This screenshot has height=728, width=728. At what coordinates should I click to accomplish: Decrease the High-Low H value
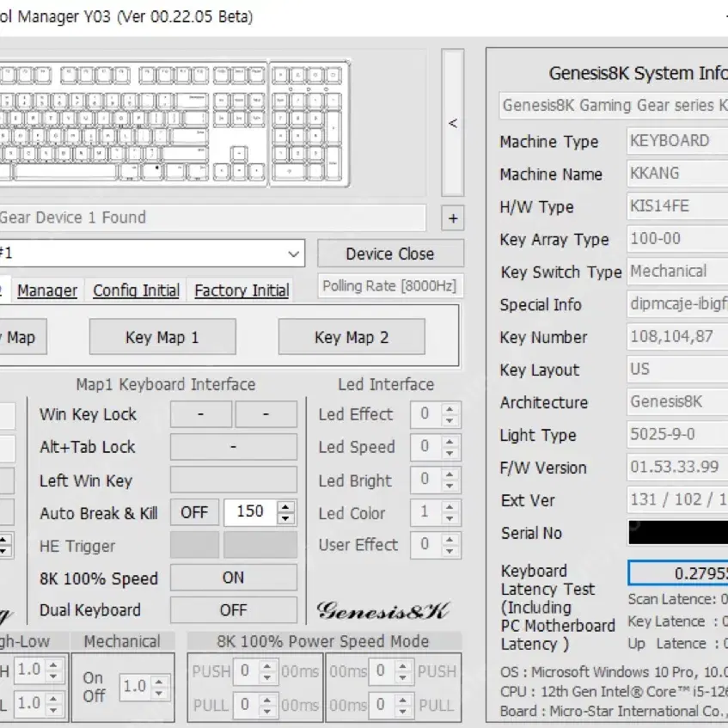(x=54, y=676)
